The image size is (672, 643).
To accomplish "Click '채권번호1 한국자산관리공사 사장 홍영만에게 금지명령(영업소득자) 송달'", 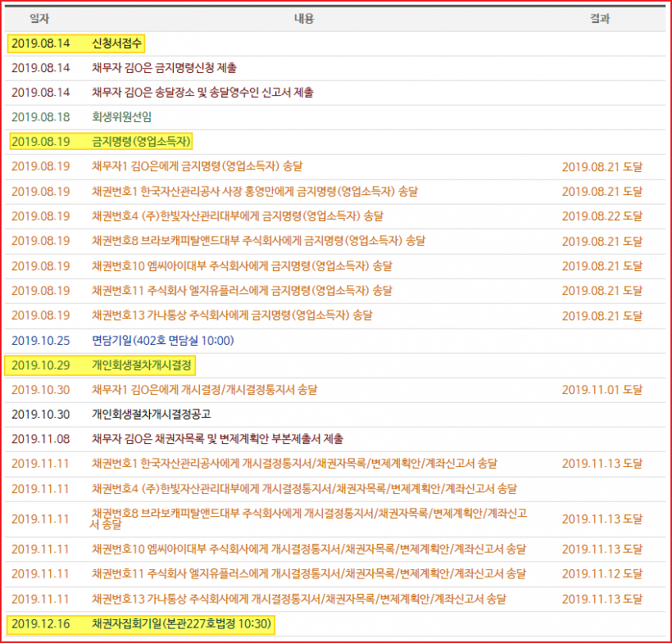I will click(x=255, y=192).
